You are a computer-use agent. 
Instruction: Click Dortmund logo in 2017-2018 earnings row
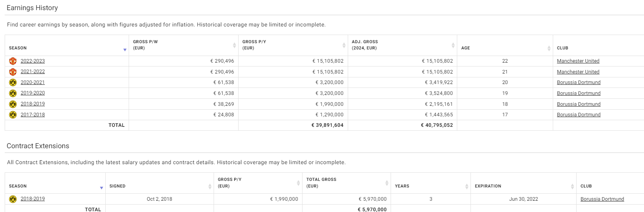[x=13, y=115]
